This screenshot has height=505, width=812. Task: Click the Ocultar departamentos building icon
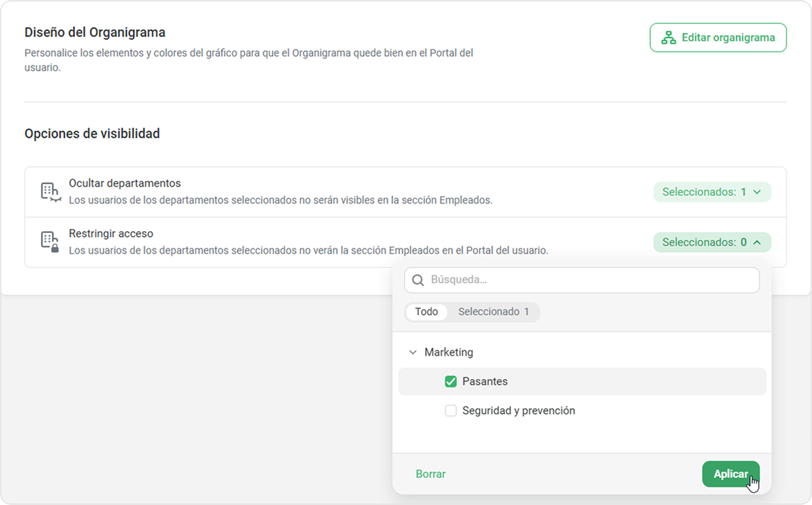tap(49, 192)
